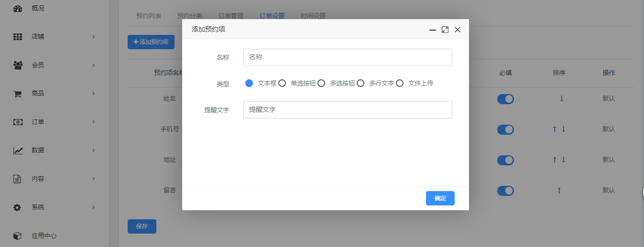Click the 店铺 grid icon
The width and height of the screenshot is (644, 247).
(18, 37)
